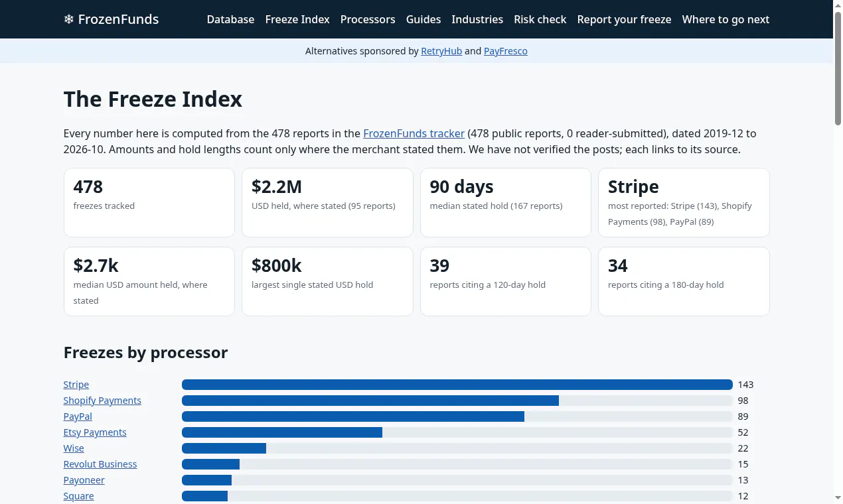The height and width of the screenshot is (504, 843).
Task: Click the '$2.2M USD held' card
Action: pyautogui.click(x=327, y=202)
